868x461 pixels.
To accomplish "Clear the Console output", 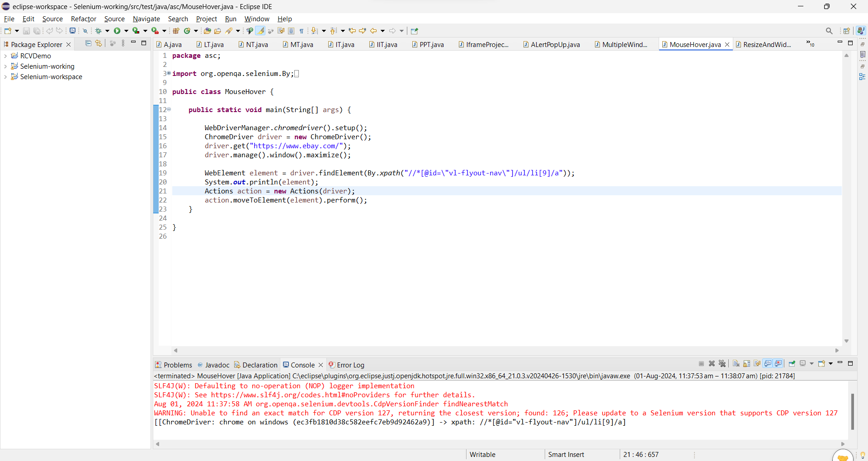I will point(736,364).
